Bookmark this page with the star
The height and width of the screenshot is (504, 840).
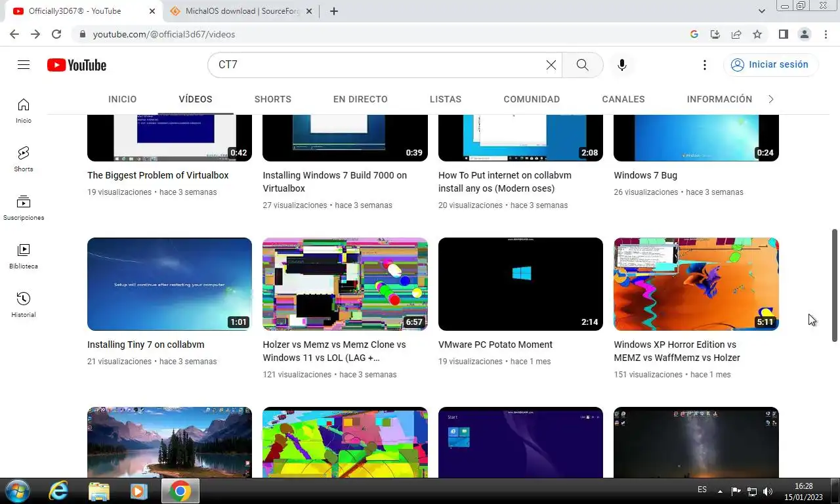(x=757, y=34)
